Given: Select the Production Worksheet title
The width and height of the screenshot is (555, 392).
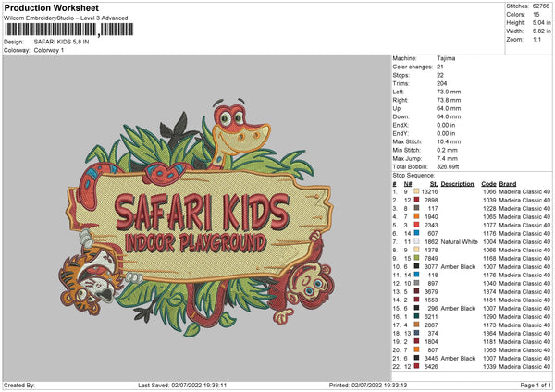Looking at the screenshot, I should tap(51, 7).
